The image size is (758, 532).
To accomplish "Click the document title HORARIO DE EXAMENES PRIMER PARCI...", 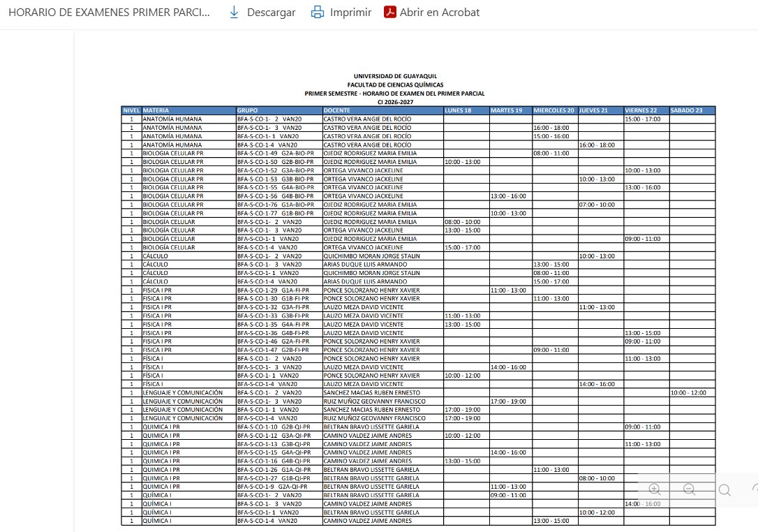I will tap(110, 13).
